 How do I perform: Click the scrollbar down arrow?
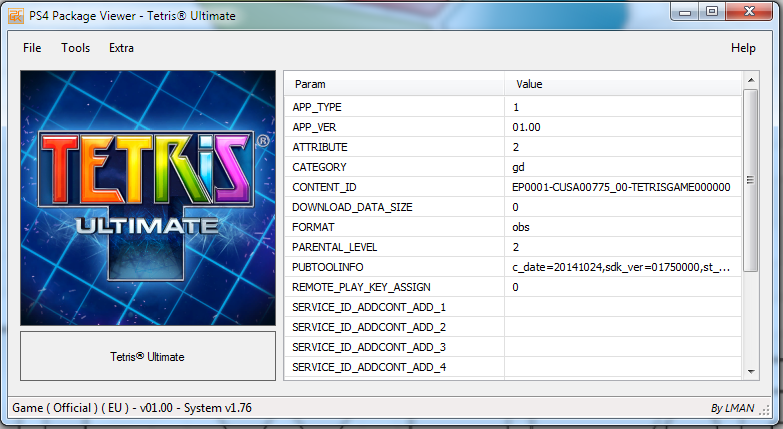(751, 372)
